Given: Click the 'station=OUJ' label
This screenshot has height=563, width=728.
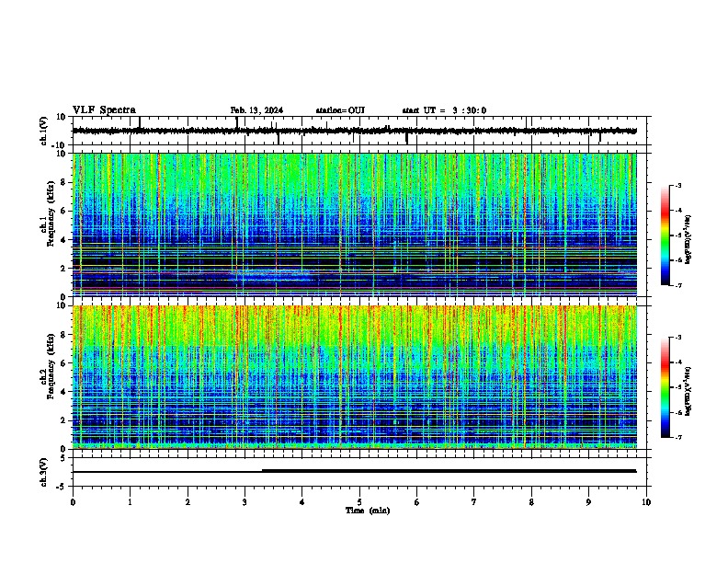Looking at the screenshot, I should pos(340,110).
